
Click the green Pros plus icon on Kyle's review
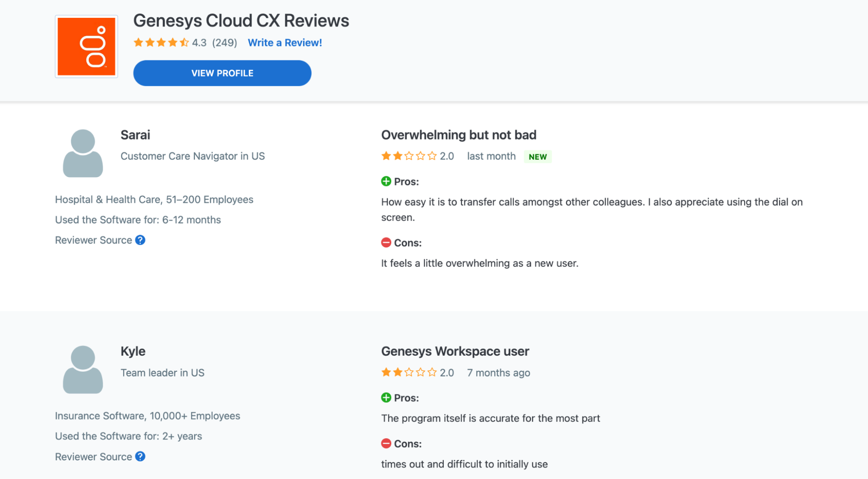386,397
